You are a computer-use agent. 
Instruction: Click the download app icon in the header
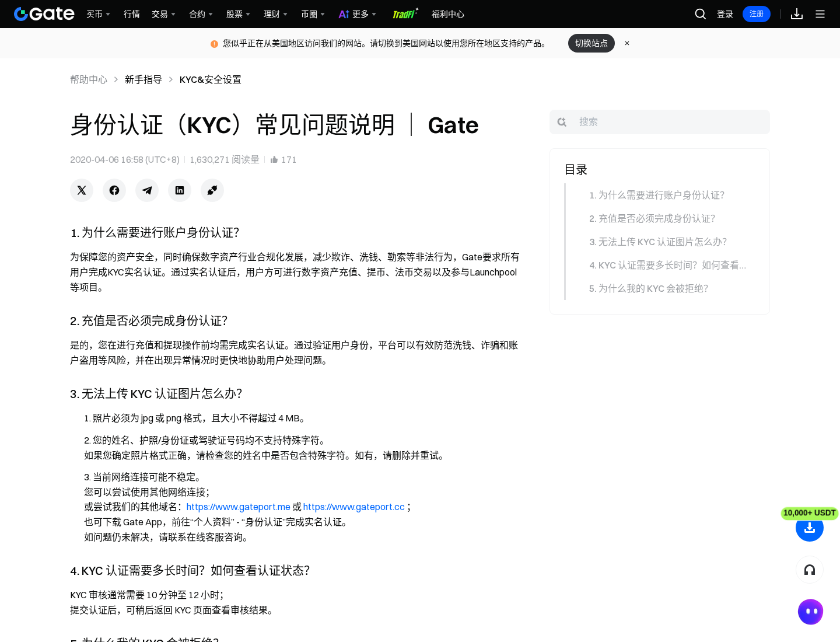coord(797,14)
